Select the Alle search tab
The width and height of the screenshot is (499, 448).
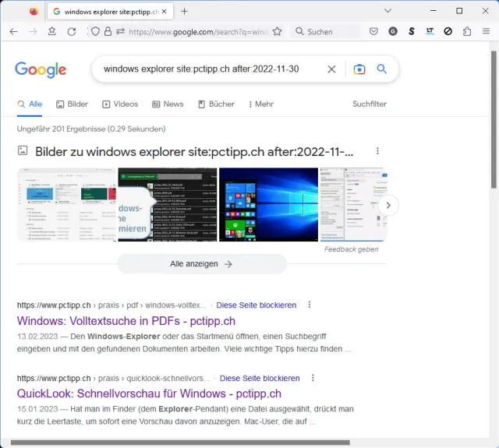pos(30,104)
